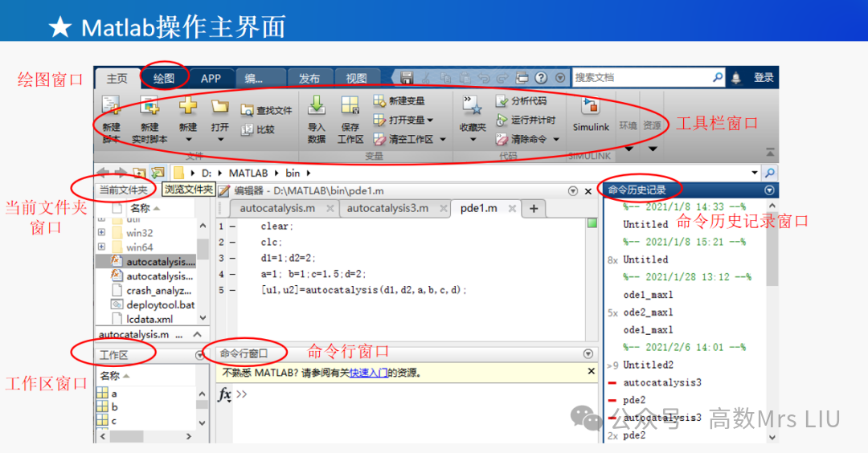Expand the win64 folder tree node
Screen dimensions: 868x453
coord(102,247)
